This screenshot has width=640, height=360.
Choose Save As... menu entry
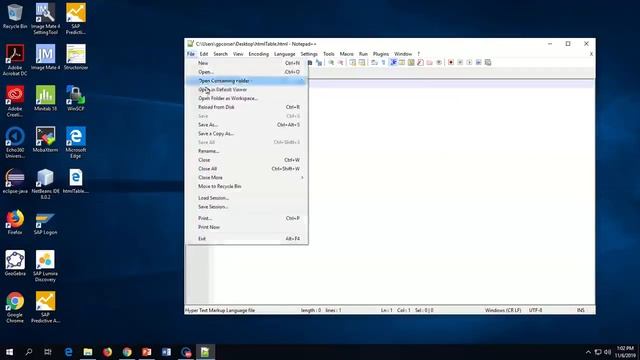coord(247,124)
